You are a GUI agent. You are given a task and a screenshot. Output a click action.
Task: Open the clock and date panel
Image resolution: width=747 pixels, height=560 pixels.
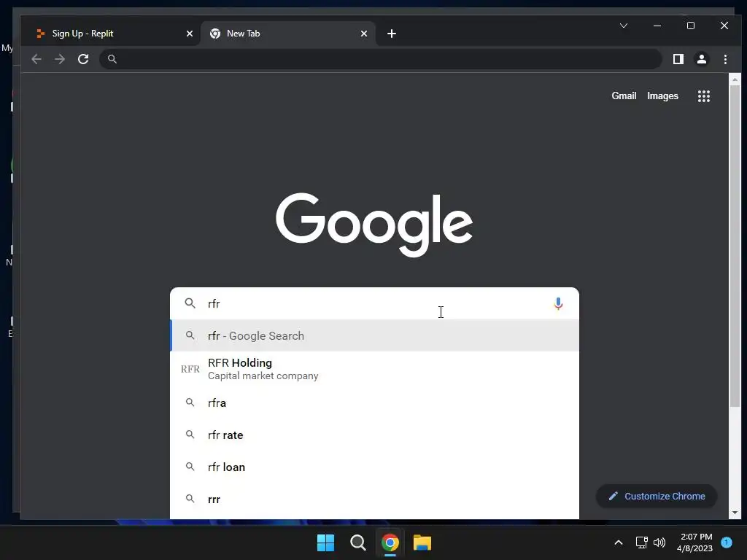694,542
